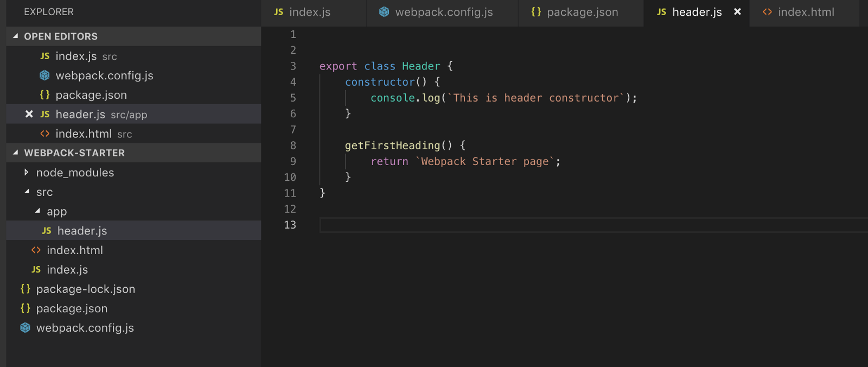The image size is (868, 367).
Task: Collapse the src folder
Action: click(x=27, y=192)
